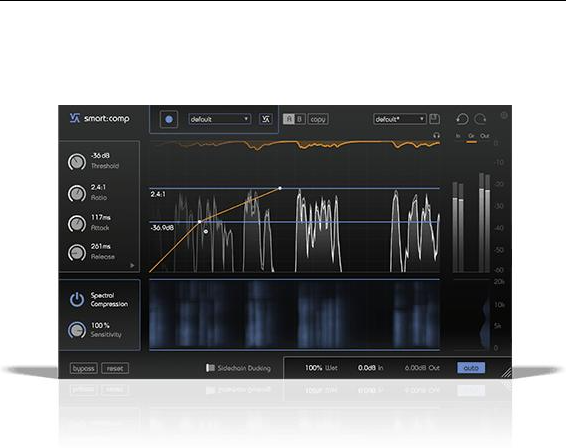Click the copy button
Screen dimensions: 566x448
coord(318,119)
